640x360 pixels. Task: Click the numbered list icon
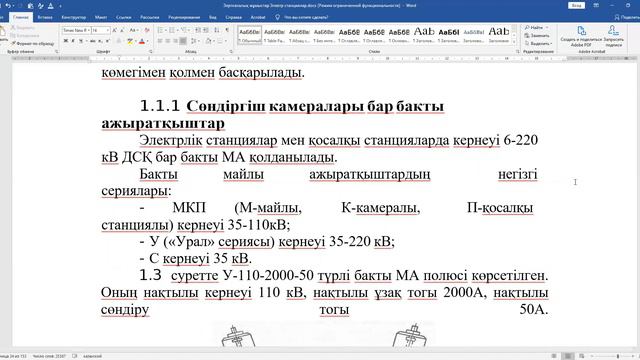coord(173,30)
